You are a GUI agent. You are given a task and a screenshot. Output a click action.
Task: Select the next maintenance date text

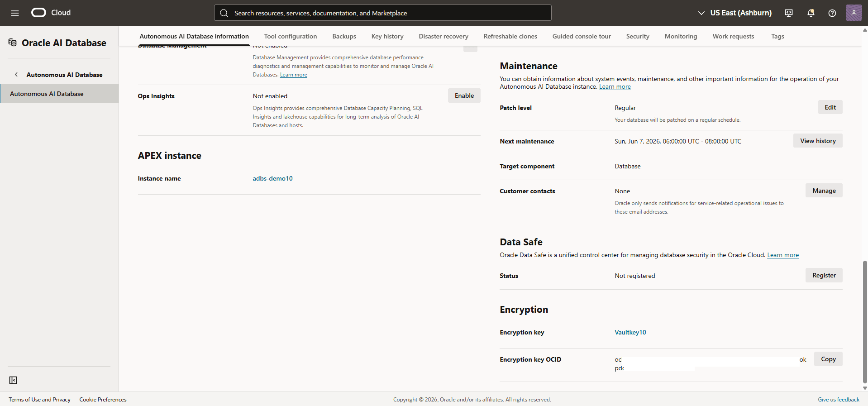(x=678, y=141)
